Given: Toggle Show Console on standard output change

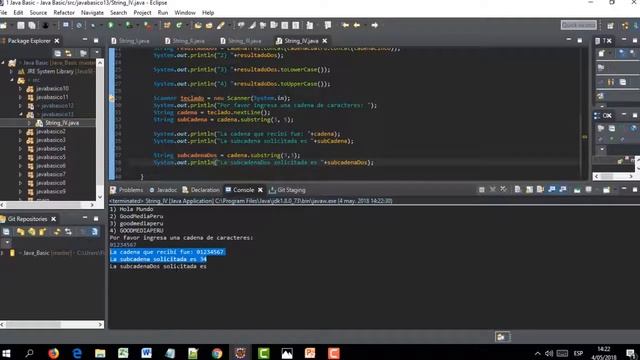Looking at the screenshot, I should point(551,190).
